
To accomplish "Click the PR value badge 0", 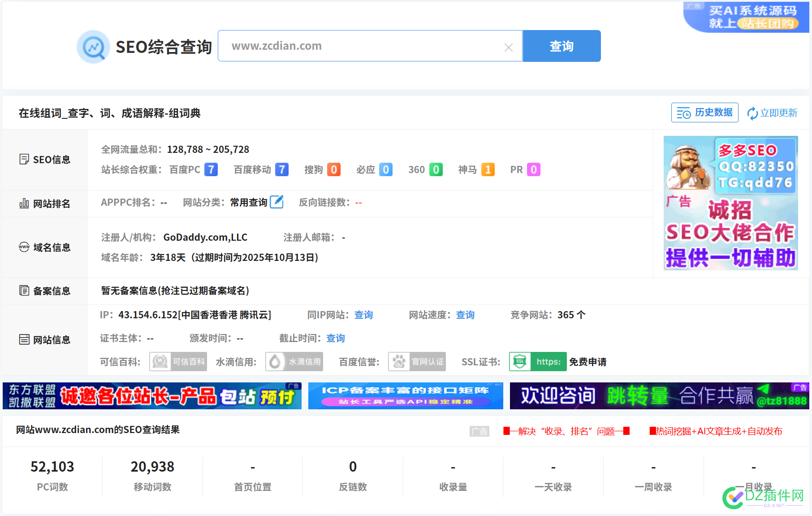I will [x=534, y=169].
